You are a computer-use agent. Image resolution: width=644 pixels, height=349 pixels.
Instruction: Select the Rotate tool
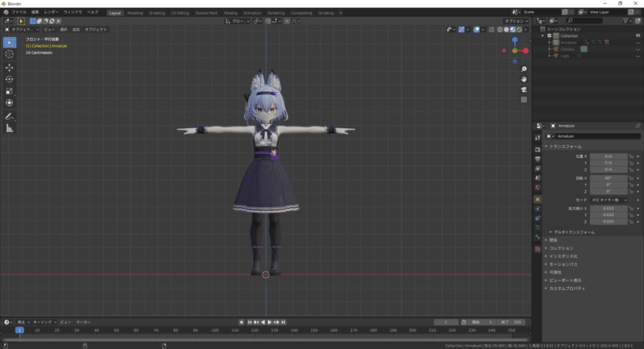(x=10, y=79)
